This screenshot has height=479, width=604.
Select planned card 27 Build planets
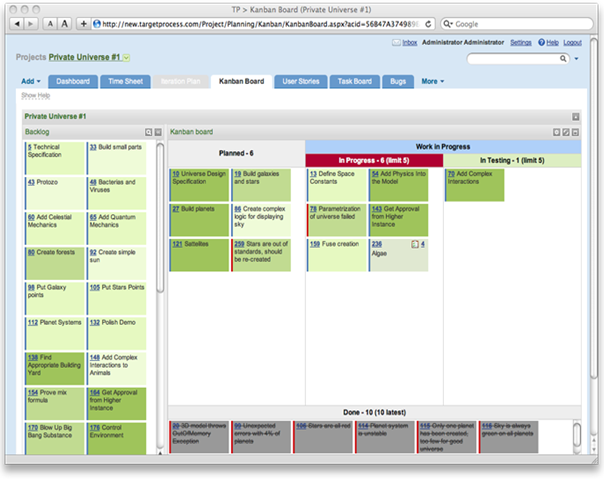point(200,220)
